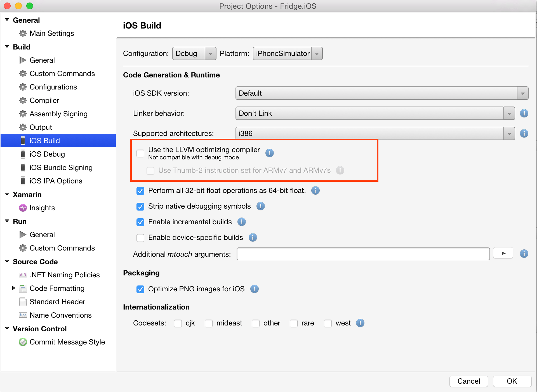Click the Commit Message Style checkmark icon
The height and width of the screenshot is (392, 537).
point(23,342)
